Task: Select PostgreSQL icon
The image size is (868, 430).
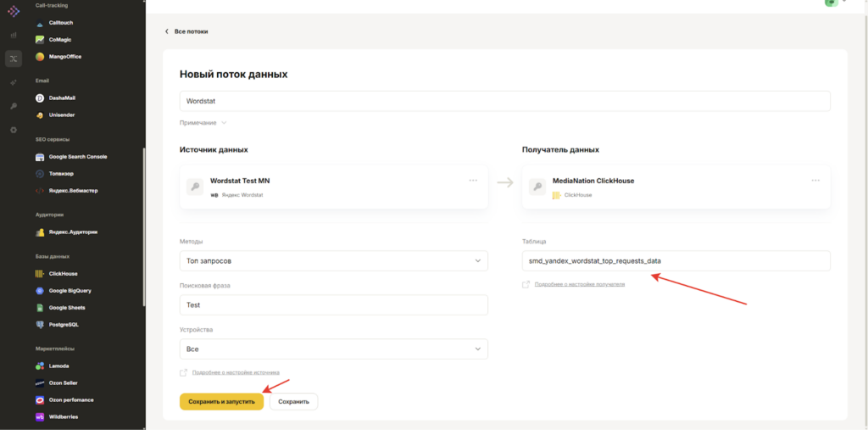Action: click(40, 325)
